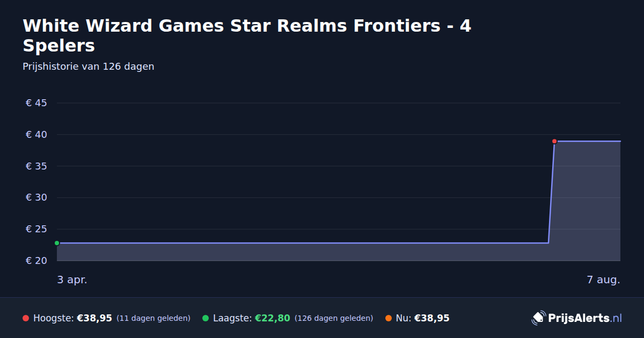Click the Star Realms Frontiers product title
Image resolution: width=644 pixels, height=338 pixels.
[247, 35]
